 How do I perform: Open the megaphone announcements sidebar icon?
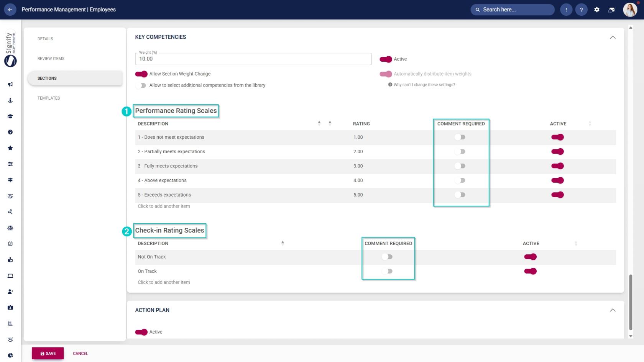[x=10, y=84]
